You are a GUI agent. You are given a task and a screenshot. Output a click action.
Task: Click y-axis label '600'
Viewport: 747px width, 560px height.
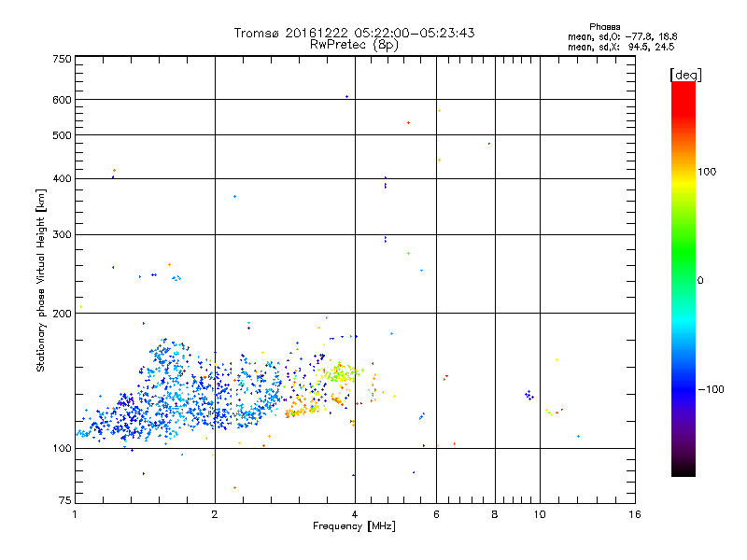coord(62,100)
